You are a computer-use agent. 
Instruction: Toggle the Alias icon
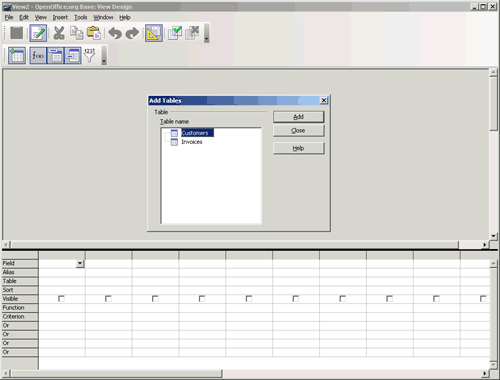[73, 55]
